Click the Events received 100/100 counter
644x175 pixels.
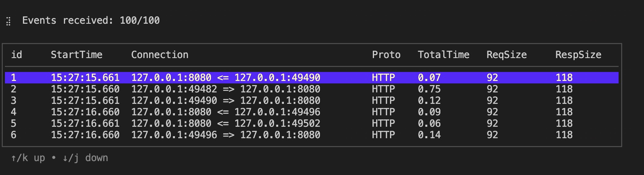coord(91,20)
